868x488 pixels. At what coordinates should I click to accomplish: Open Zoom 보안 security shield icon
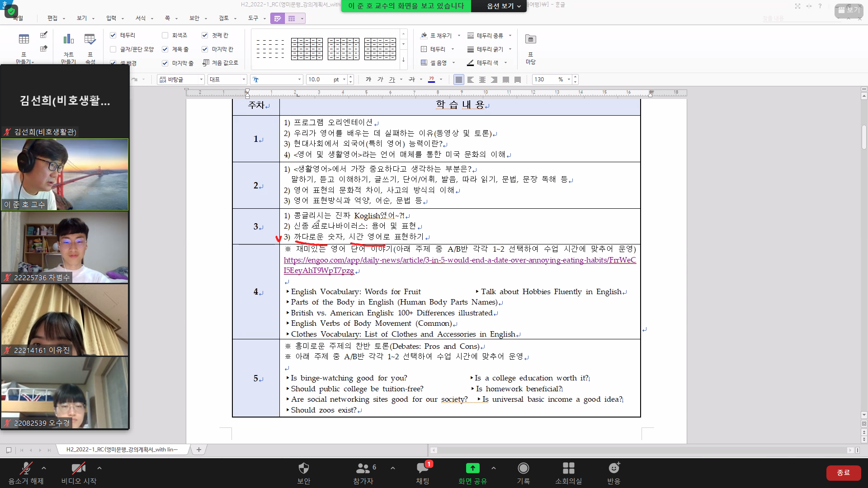tap(304, 469)
